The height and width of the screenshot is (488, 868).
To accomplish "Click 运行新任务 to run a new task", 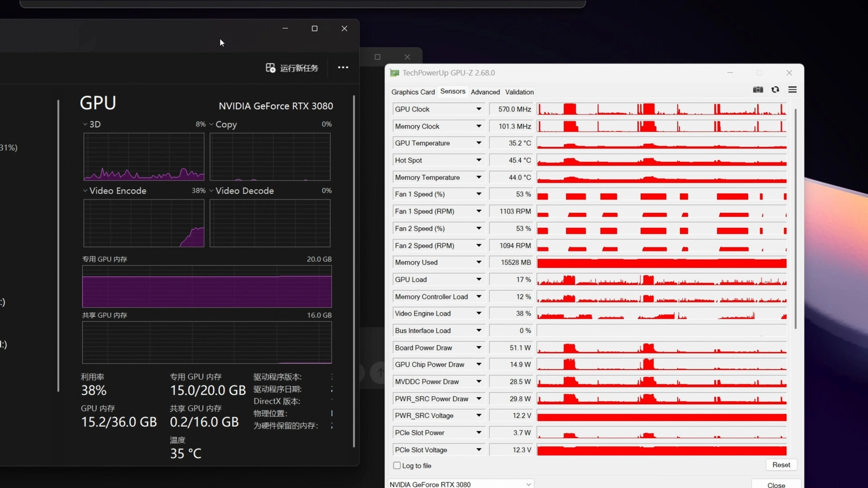I will (292, 68).
